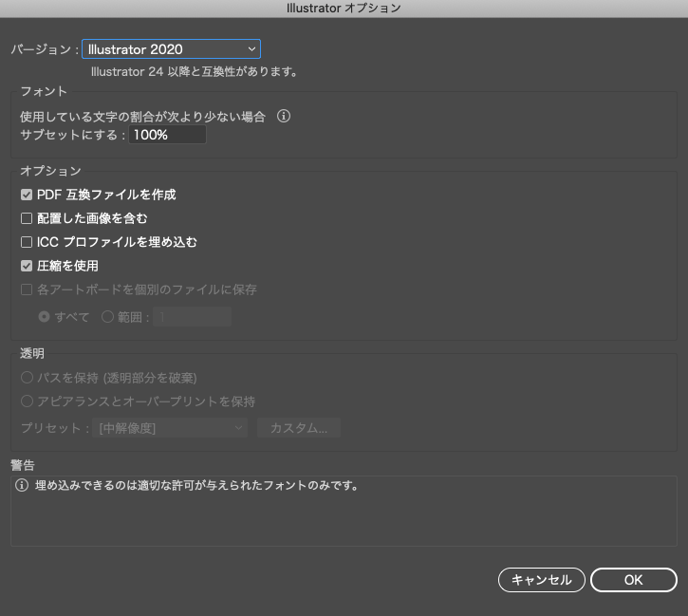Click the 範囲 artboard range field
This screenshot has width=688, height=616.
(x=193, y=317)
